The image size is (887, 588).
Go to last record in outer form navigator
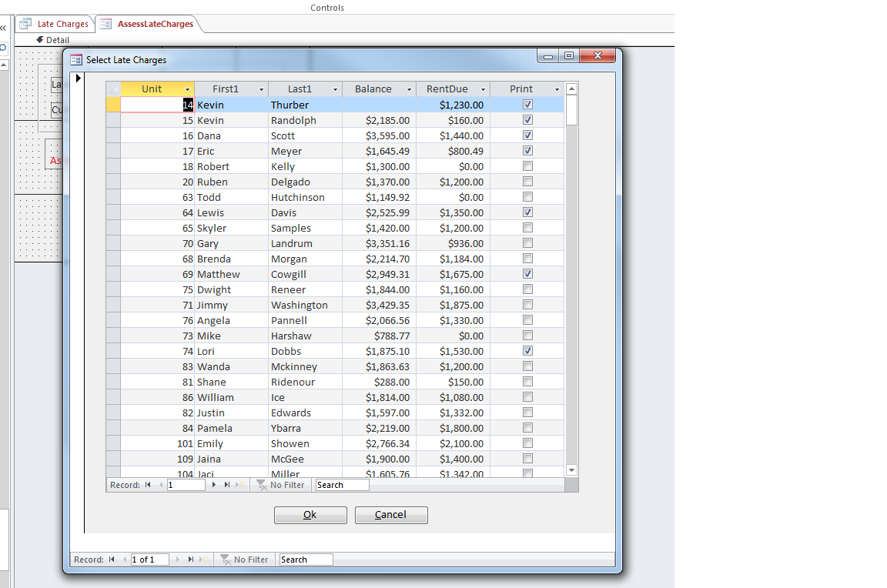[x=191, y=560]
